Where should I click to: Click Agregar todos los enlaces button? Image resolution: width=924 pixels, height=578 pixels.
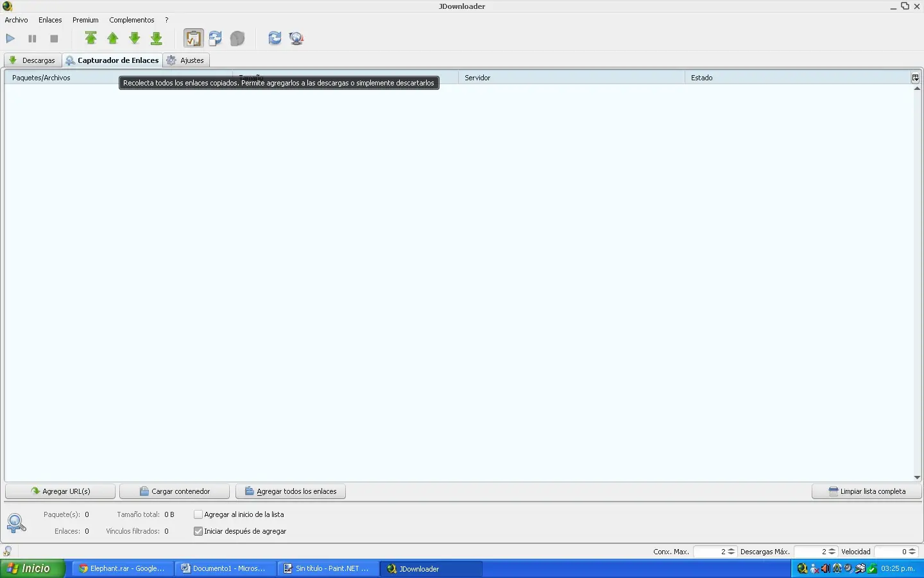point(291,491)
